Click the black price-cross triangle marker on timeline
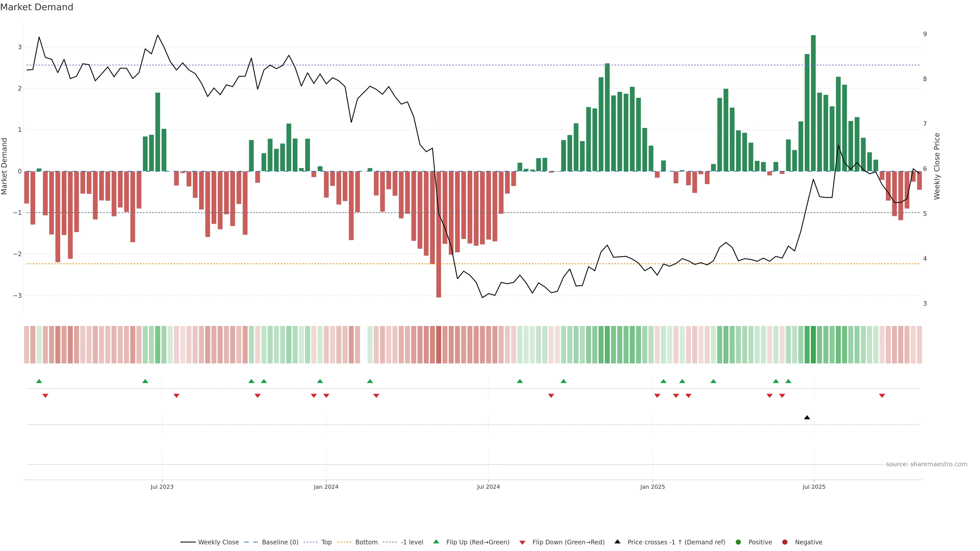 pyautogui.click(x=807, y=418)
